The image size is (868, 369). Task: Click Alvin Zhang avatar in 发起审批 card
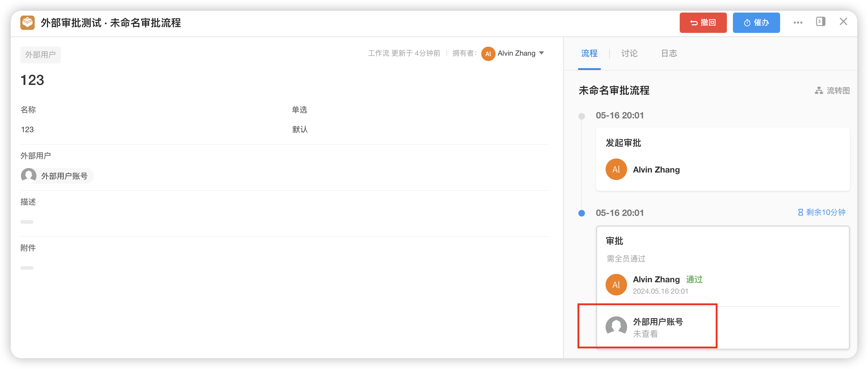pos(616,169)
